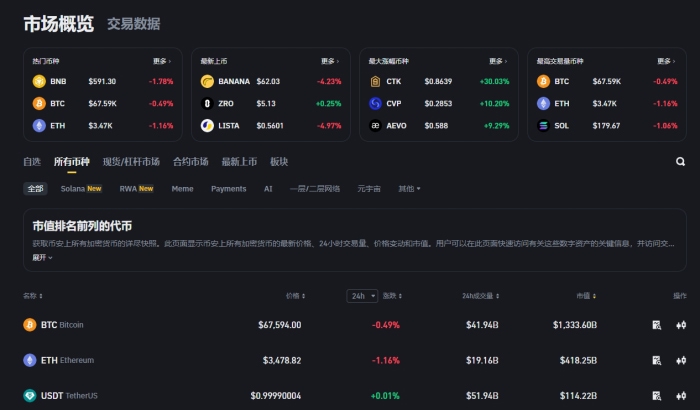Click the BNB coin icon in hot coins
700x410 pixels.
(x=39, y=81)
